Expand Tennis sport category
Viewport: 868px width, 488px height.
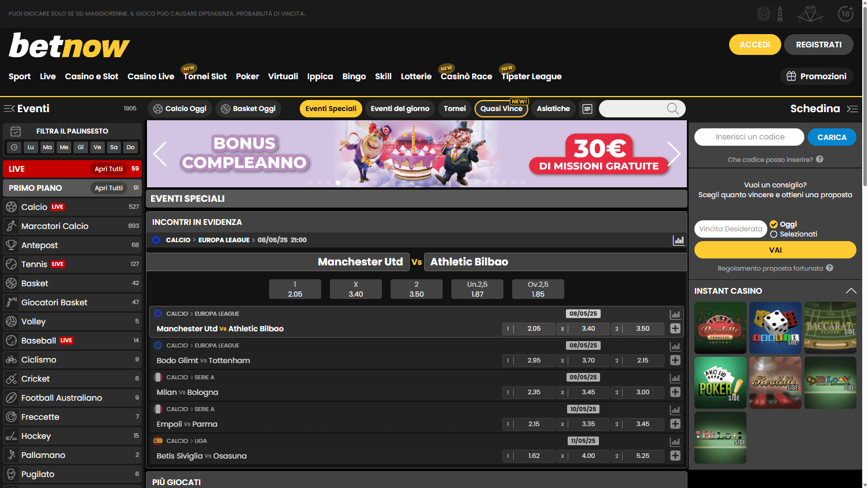pos(72,264)
